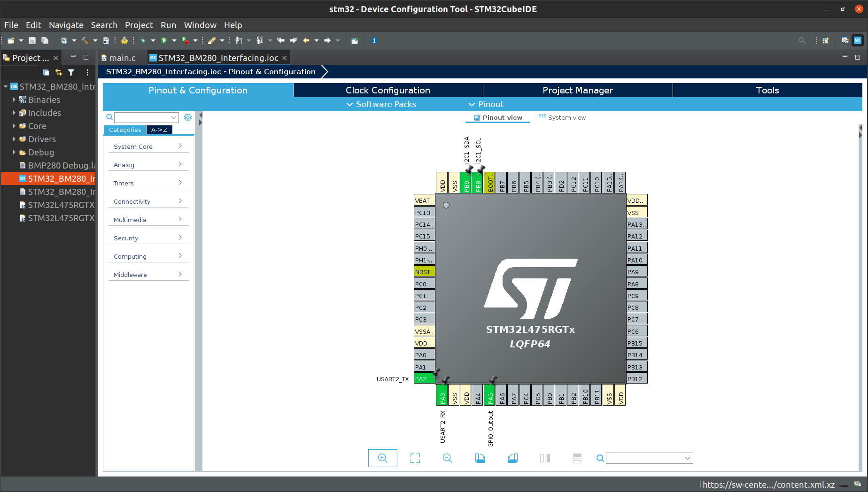Open the Clock Configuration tab
This screenshot has width=868, height=492.
click(388, 90)
